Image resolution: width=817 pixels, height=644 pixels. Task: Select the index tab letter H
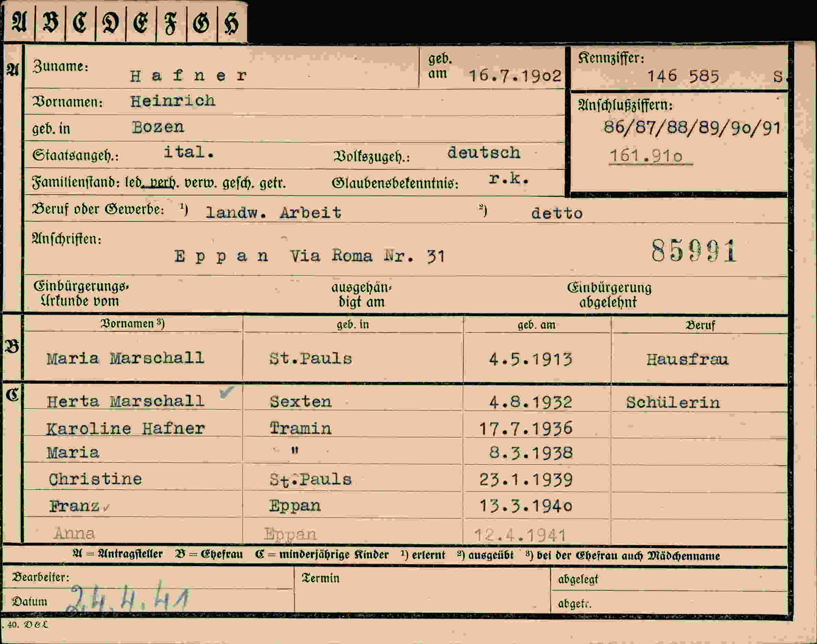click(x=232, y=23)
